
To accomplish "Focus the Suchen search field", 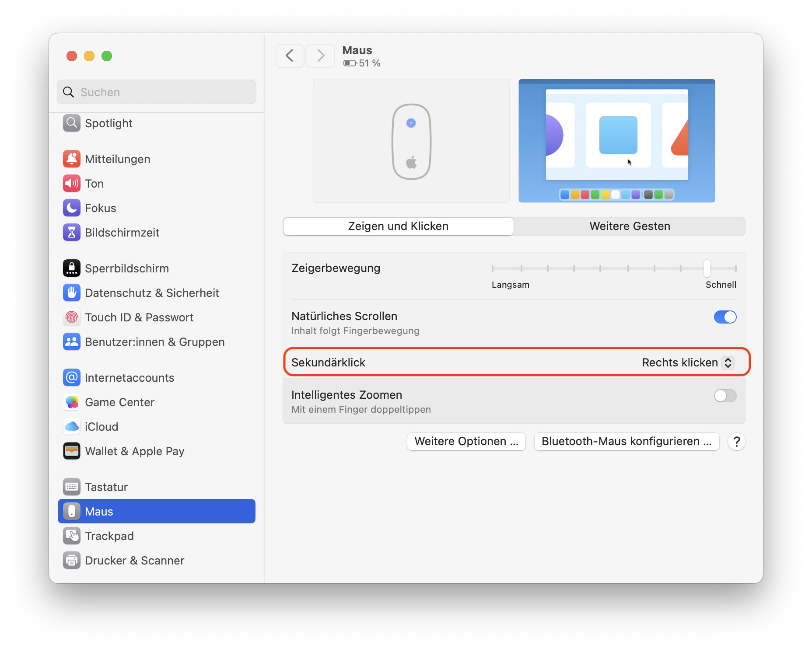I will 157,92.
